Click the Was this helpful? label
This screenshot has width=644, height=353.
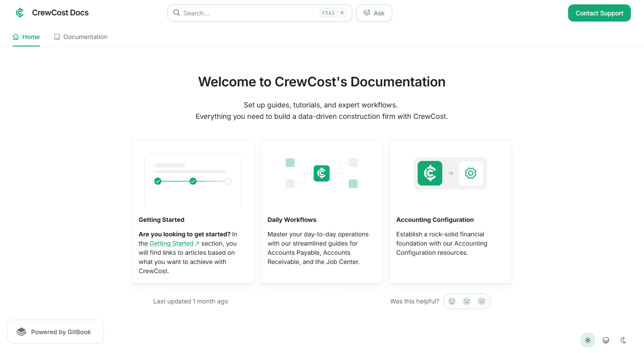[x=415, y=301]
